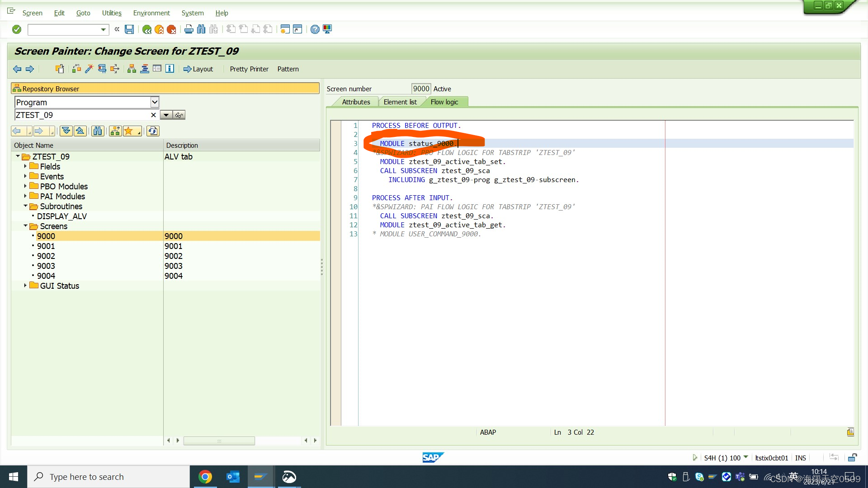
Task: Expand the PBO Modules folder
Action: pyautogui.click(x=25, y=186)
